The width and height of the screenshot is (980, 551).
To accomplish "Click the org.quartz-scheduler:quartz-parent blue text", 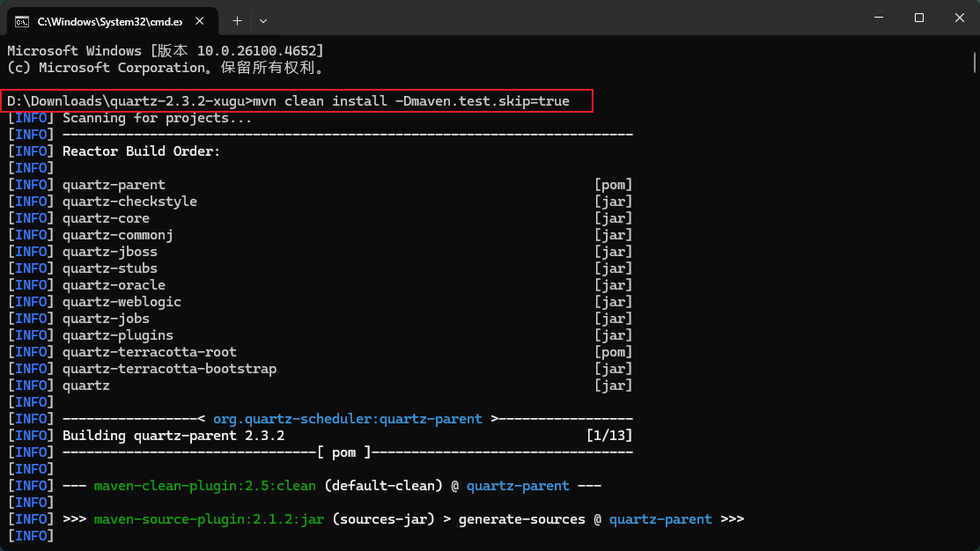I will click(347, 419).
